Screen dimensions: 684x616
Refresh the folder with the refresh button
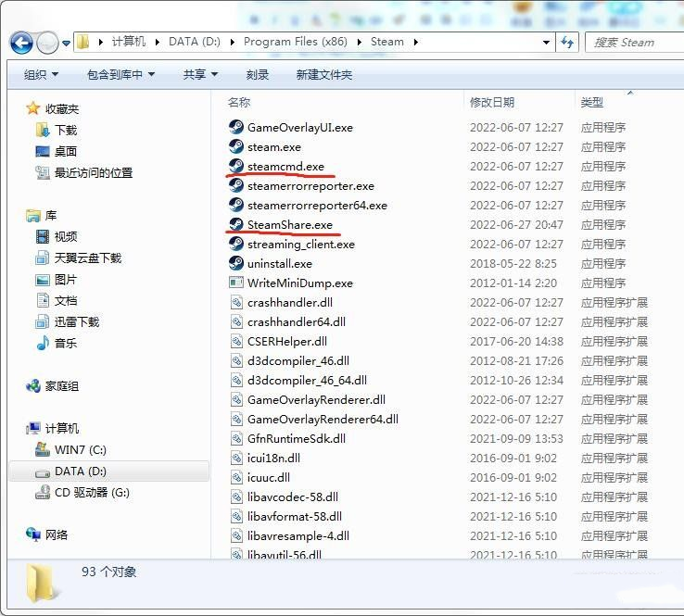coord(567,43)
